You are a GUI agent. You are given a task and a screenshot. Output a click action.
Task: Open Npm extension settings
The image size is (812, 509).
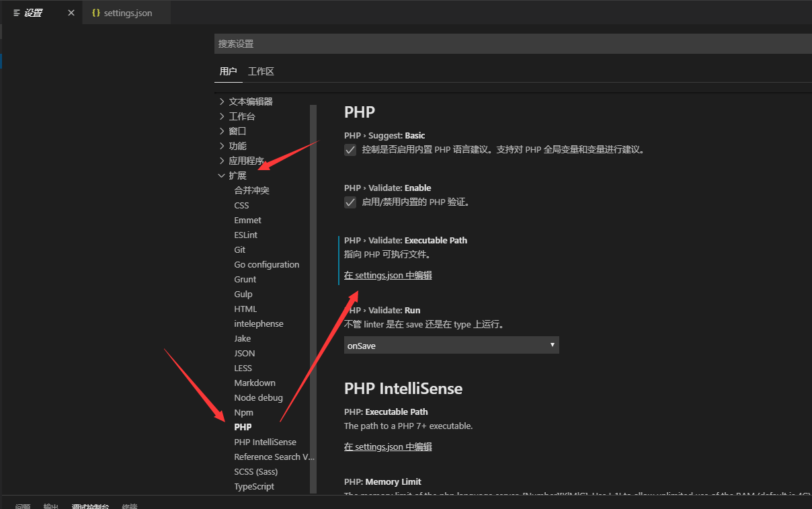[x=243, y=412]
